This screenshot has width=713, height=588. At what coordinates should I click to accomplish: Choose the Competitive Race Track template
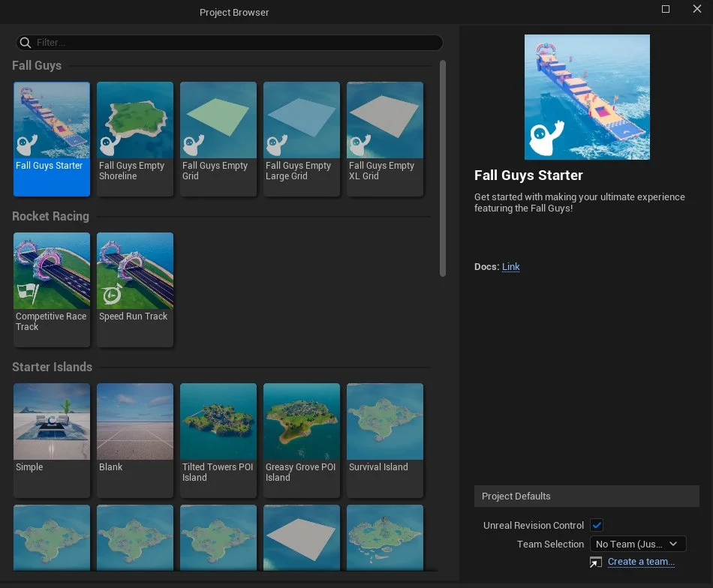tap(51, 289)
